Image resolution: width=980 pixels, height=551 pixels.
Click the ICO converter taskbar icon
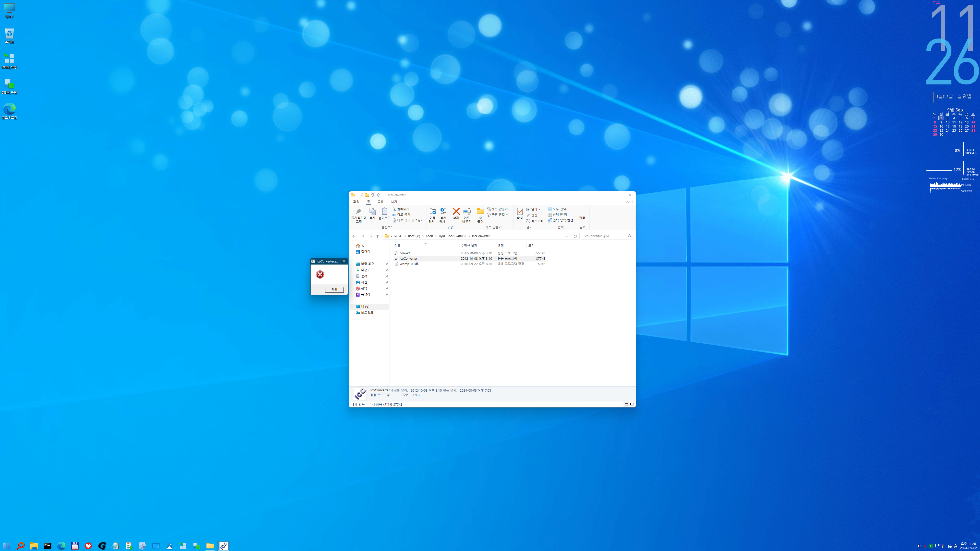[x=224, y=546]
